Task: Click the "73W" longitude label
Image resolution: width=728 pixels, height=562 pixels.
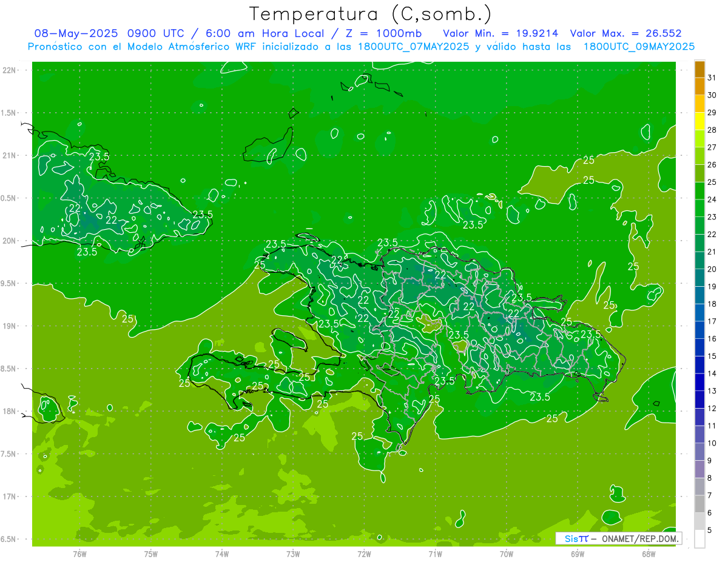Action: click(293, 554)
